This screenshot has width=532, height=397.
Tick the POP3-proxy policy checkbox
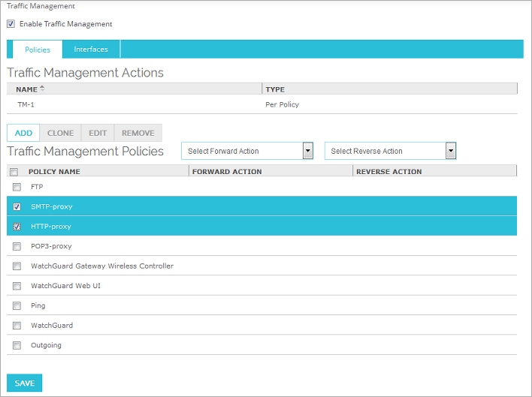pyautogui.click(x=17, y=246)
